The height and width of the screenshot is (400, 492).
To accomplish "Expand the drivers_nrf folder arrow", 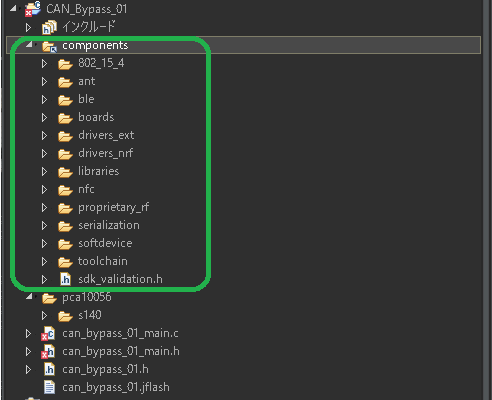I will coord(44,153).
